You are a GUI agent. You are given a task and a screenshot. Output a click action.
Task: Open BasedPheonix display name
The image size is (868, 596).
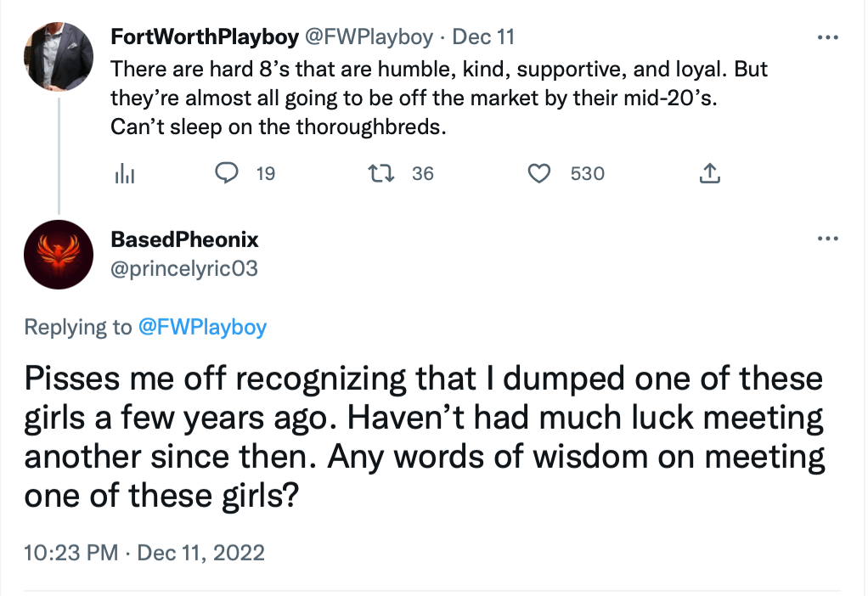pos(184,239)
